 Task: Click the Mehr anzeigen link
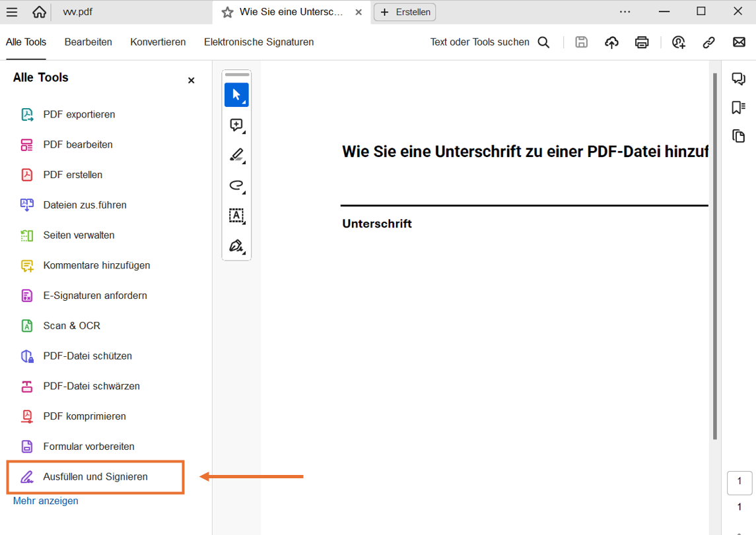45,501
